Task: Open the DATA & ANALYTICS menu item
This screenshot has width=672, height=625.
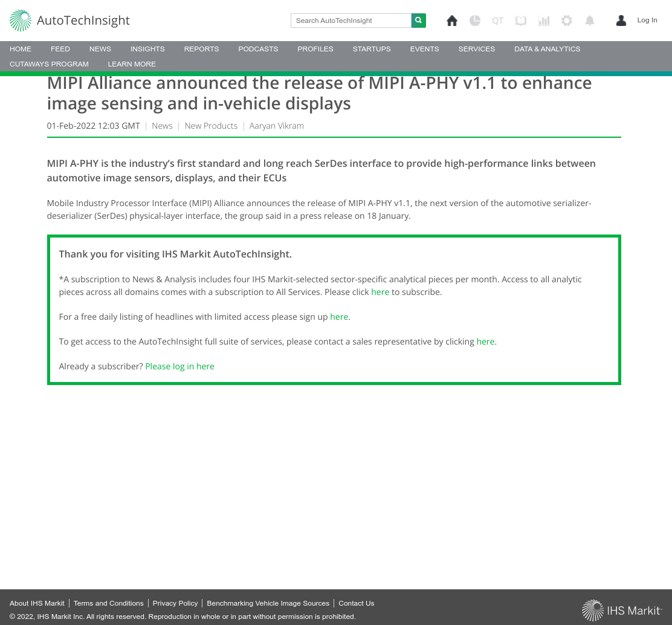Action: [x=548, y=49]
